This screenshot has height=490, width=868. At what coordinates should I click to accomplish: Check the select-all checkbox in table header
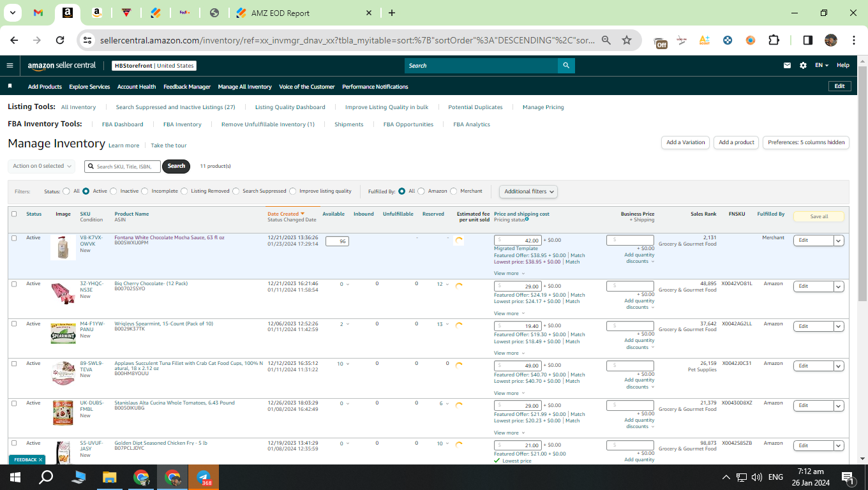(x=14, y=214)
